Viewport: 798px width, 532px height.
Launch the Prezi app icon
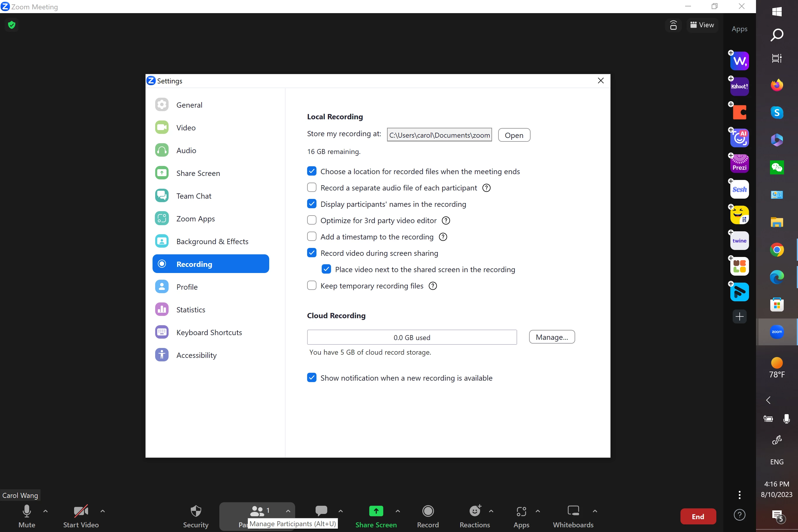coord(739,164)
